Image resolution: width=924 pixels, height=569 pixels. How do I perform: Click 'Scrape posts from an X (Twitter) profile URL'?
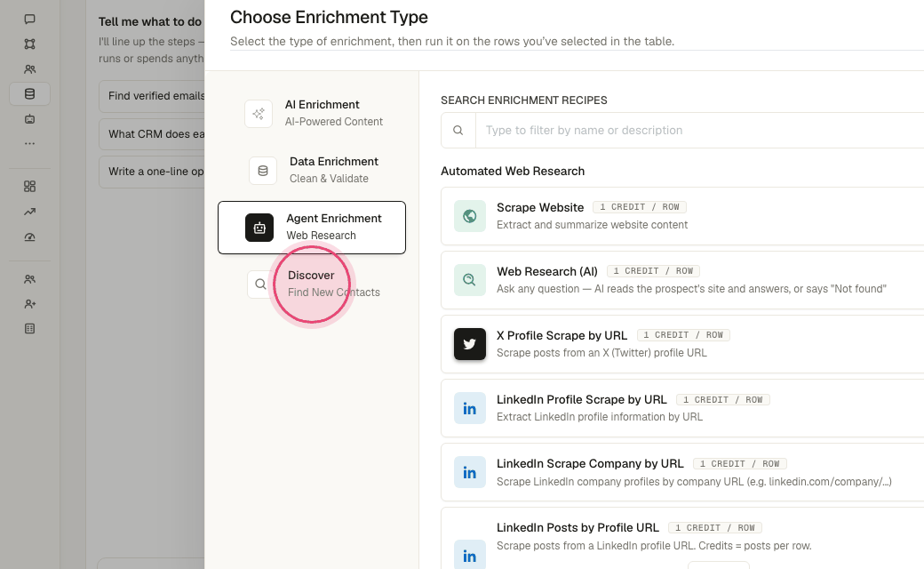click(x=601, y=353)
